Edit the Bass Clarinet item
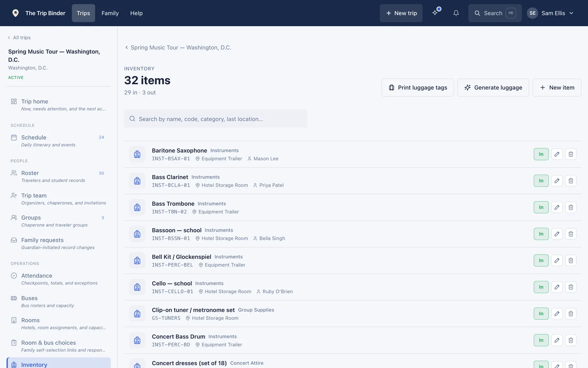The height and width of the screenshot is (368, 588). (x=557, y=181)
